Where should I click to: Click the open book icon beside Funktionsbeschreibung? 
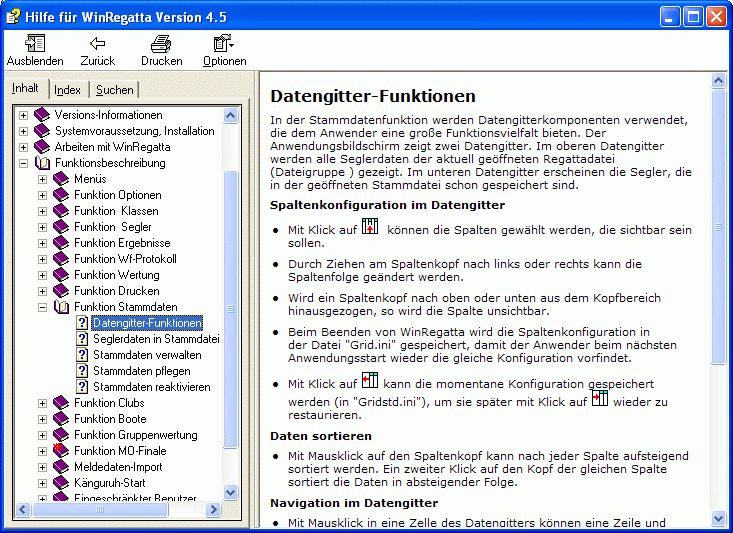42,163
